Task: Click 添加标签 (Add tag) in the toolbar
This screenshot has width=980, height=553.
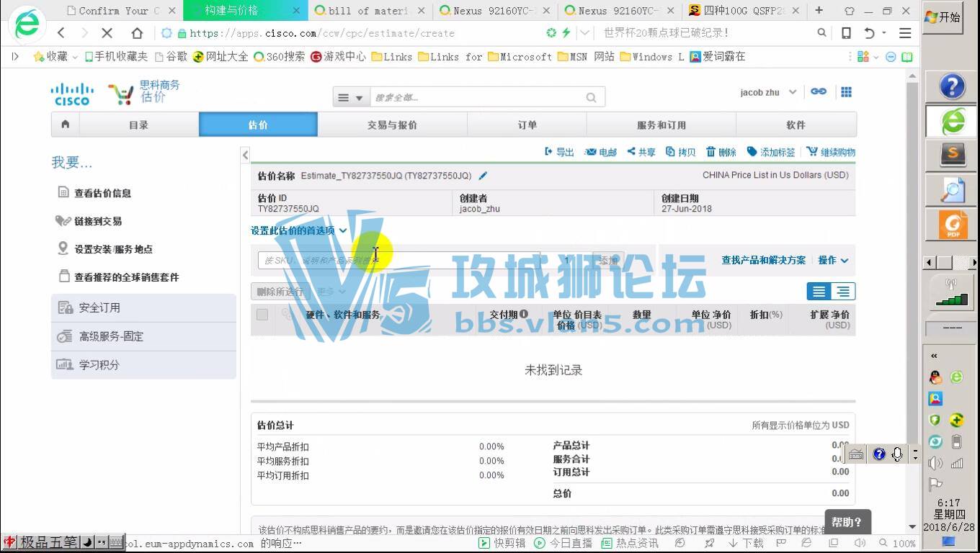Action: coord(771,152)
